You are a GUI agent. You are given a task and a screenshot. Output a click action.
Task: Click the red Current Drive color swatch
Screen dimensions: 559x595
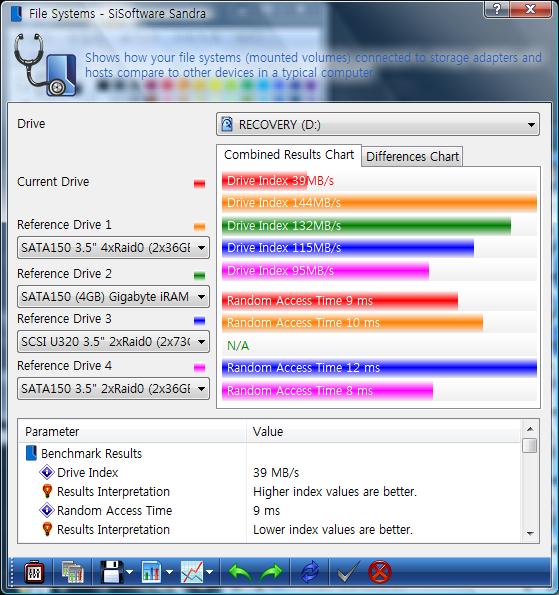(x=199, y=184)
